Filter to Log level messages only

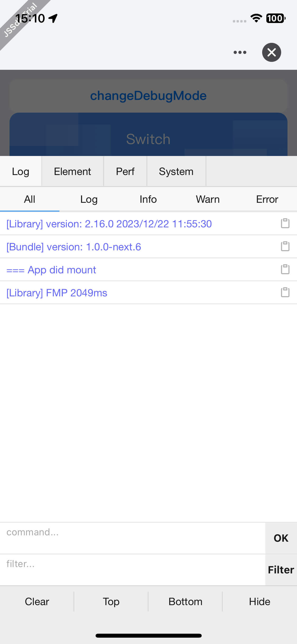pos(89,199)
